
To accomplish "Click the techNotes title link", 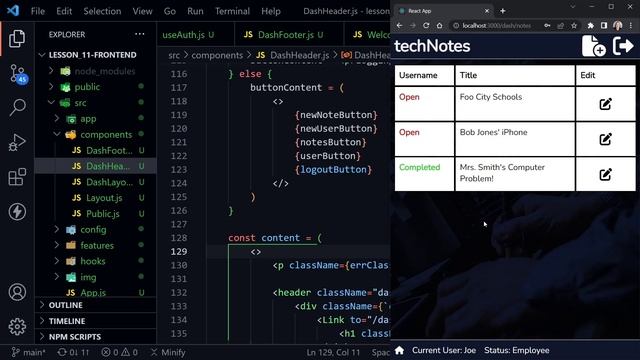I will point(432,46).
